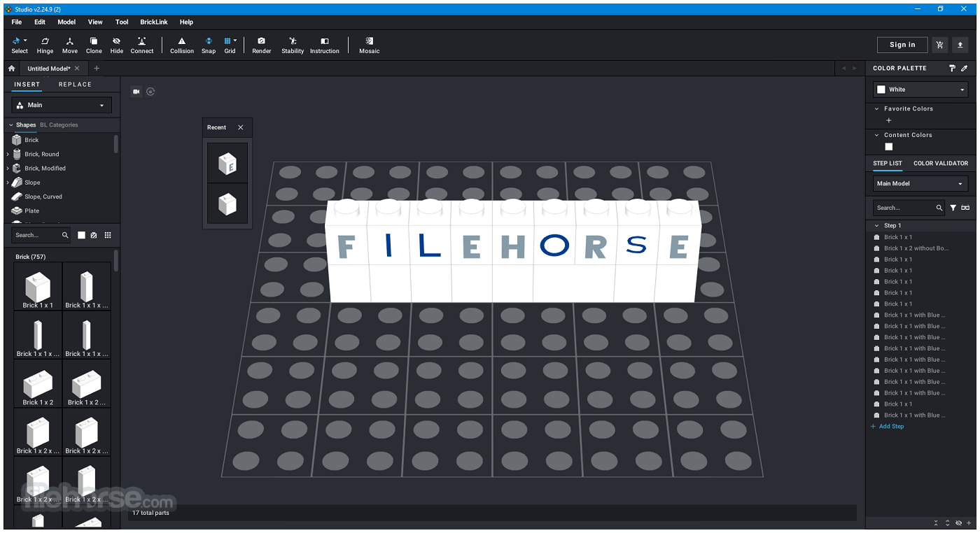Run the Stability check tool

point(293,45)
